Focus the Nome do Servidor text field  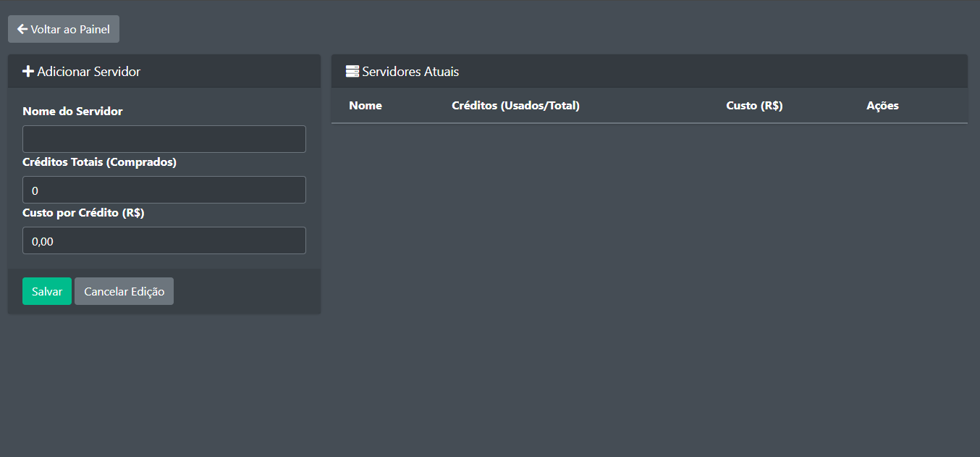point(164,139)
